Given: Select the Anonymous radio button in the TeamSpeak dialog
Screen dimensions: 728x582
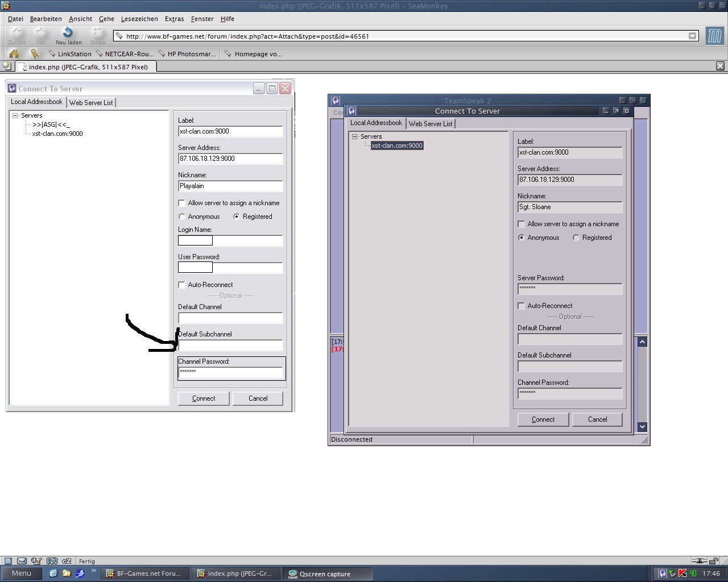Looking at the screenshot, I should click(521, 238).
